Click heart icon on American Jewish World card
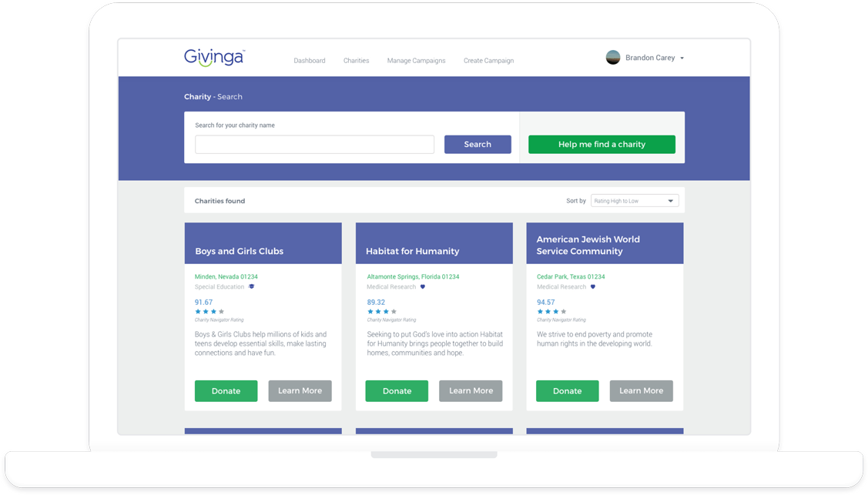Image resolution: width=868 pixels, height=495 pixels. pyautogui.click(x=593, y=286)
